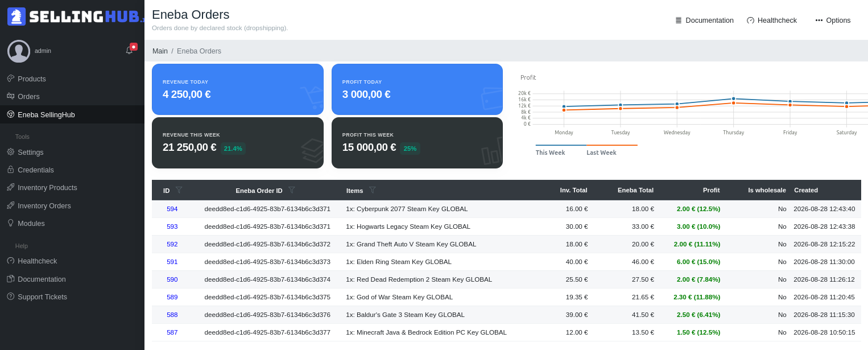
Task: Click the Healthcheck gauge icon in header
Action: [x=751, y=20]
